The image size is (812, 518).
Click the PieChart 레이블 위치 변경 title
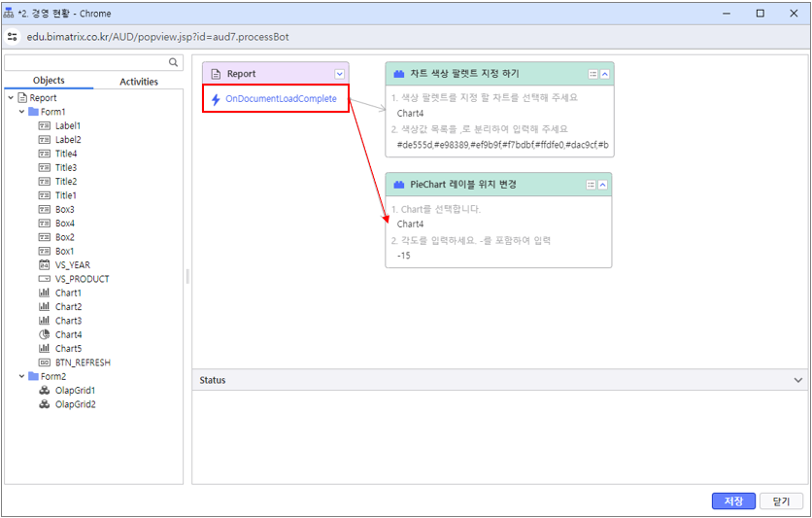pyautogui.click(x=463, y=185)
